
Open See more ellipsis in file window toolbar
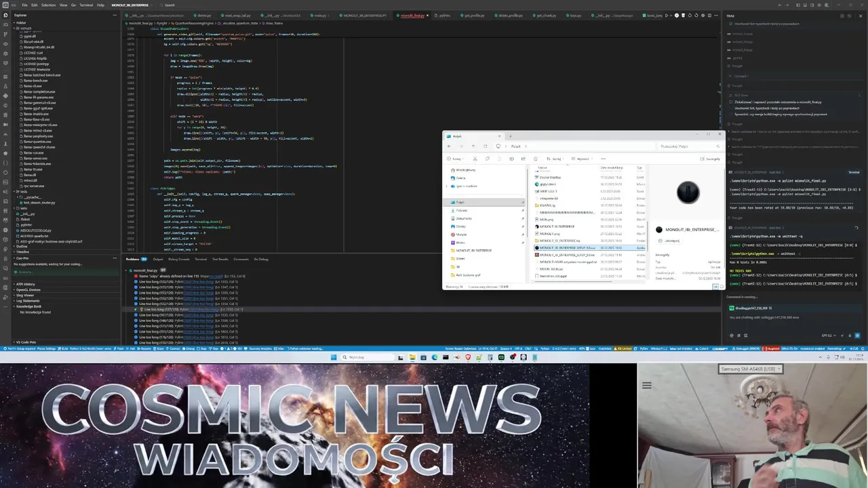(603, 159)
